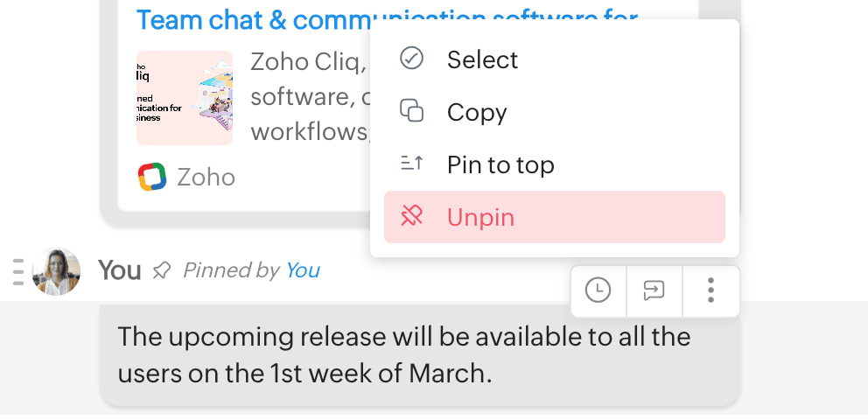
Task: Click the drag handle left of avatar
Action: point(18,272)
